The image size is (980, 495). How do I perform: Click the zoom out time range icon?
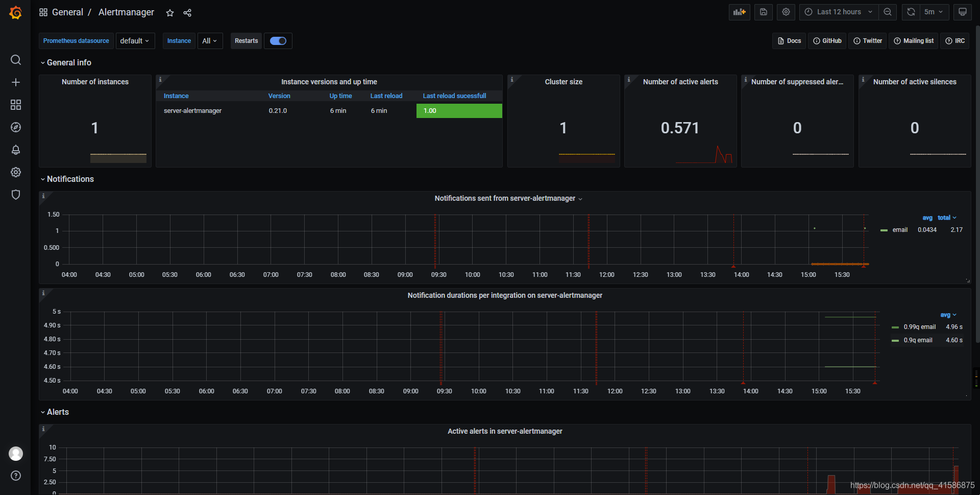tap(888, 12)
